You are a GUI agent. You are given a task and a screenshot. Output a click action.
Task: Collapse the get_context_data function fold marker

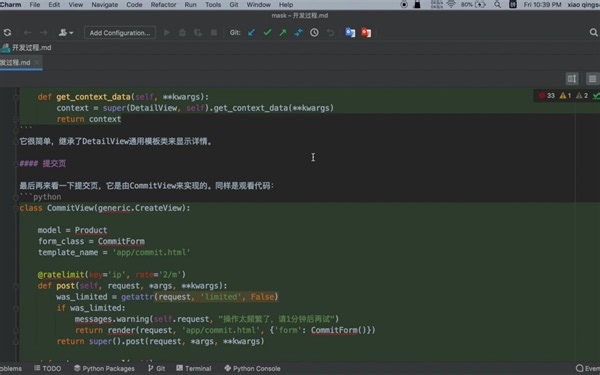(16, 97)
